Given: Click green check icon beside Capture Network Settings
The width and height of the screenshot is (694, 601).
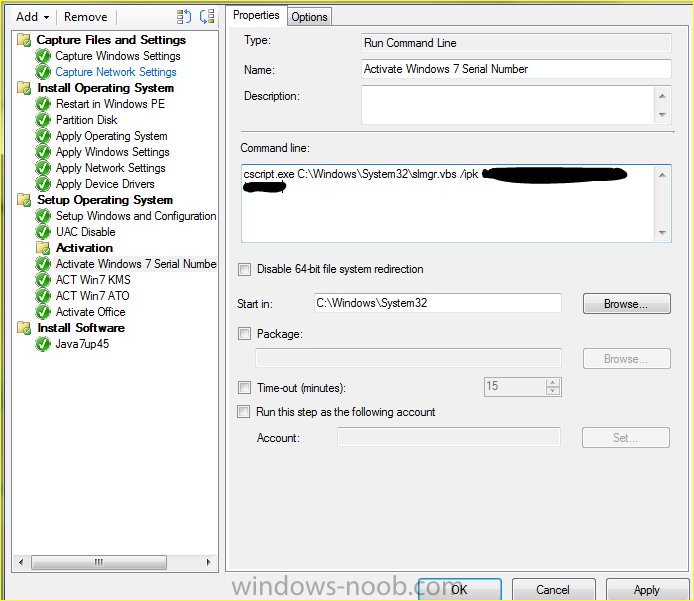Looking at the screenshot, I should (x=43, y=72).
